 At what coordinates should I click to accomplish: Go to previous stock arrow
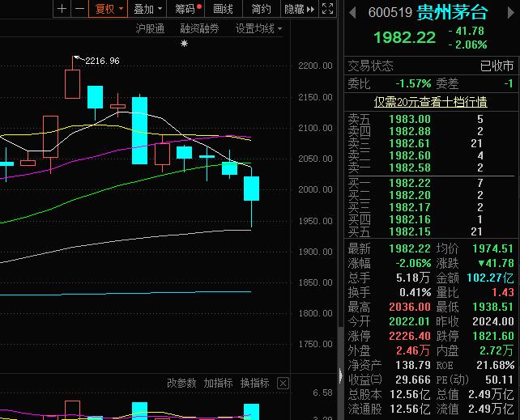click(x=352, y=13)
